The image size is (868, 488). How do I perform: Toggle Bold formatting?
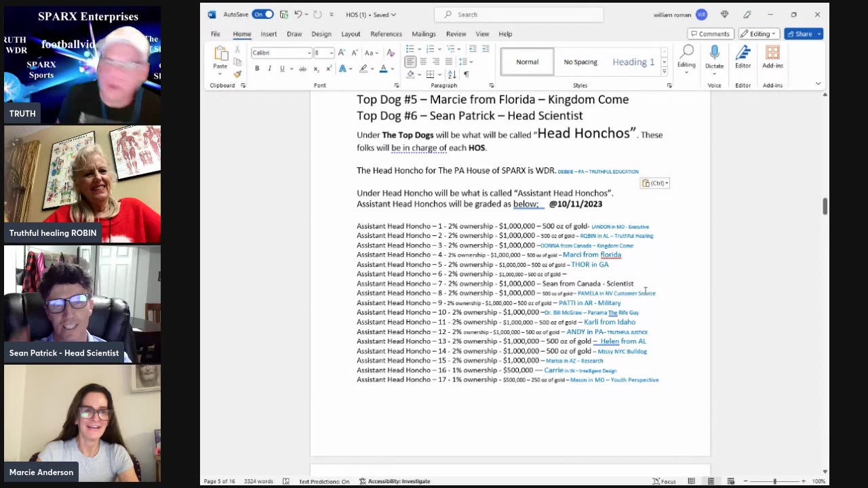(x=257, y=68)
